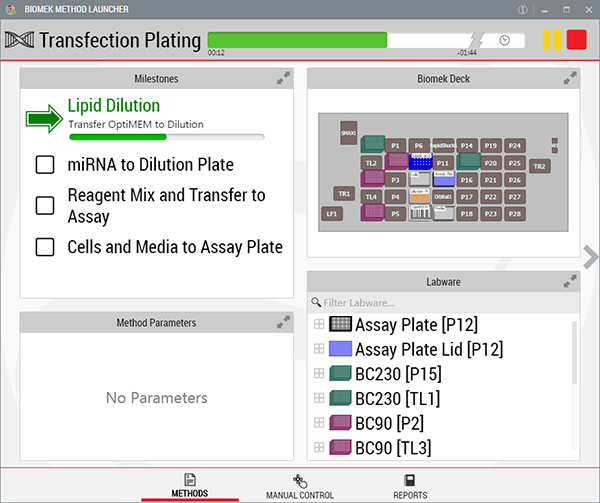Open the Reports tab
Viewport: 600px width, 503px height.
coord(409,487)
